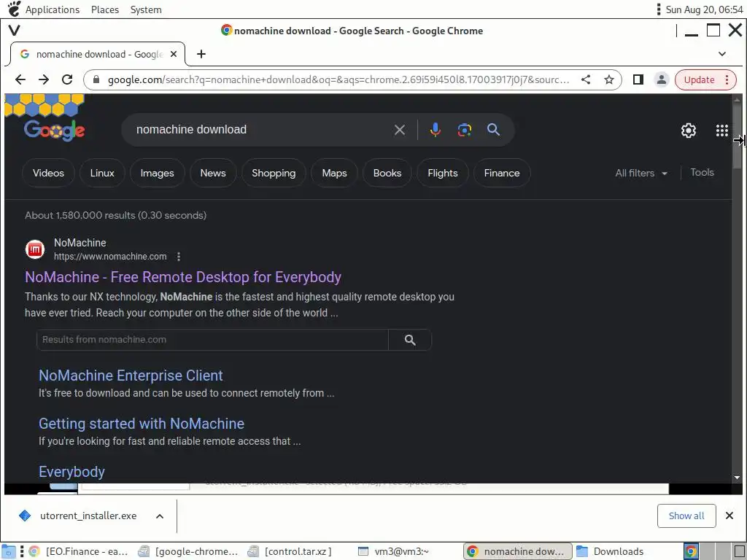Search by image with Google Lens
The image size is (747, 560).
[x=464, y=130]
